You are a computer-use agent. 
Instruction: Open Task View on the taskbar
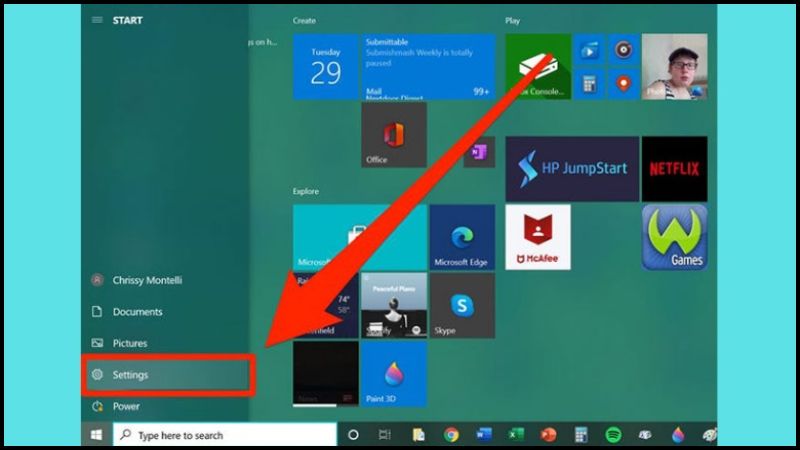pos(385,435)
